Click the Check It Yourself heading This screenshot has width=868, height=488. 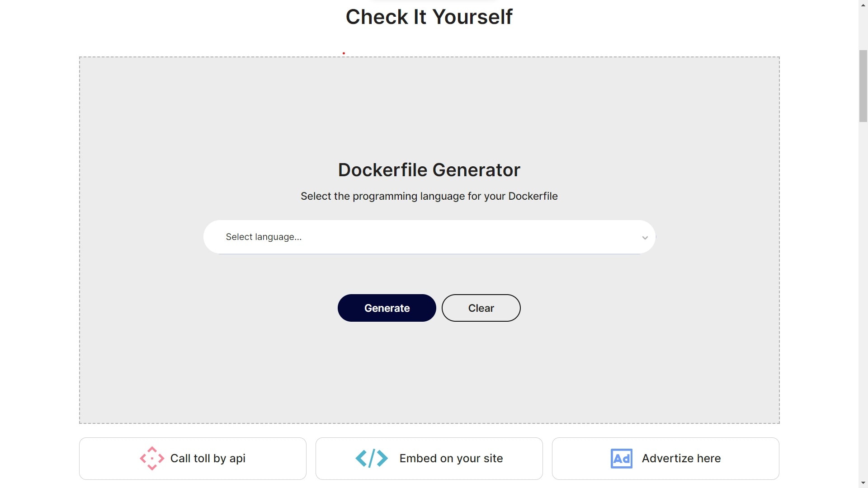pyautogui.click(x=429, y=17)
